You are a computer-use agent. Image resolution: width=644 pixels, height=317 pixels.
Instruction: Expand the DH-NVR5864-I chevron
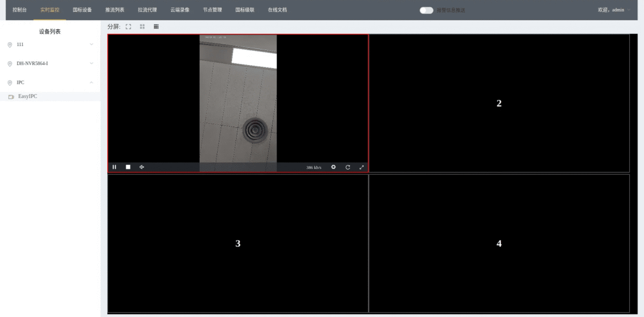[91, 63]
